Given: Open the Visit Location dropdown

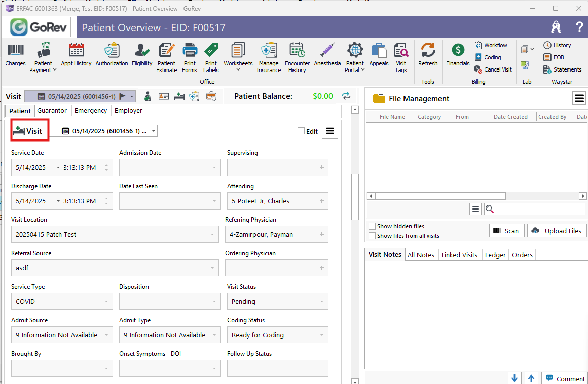Looking at the screenshot, I should coord(212,234).
